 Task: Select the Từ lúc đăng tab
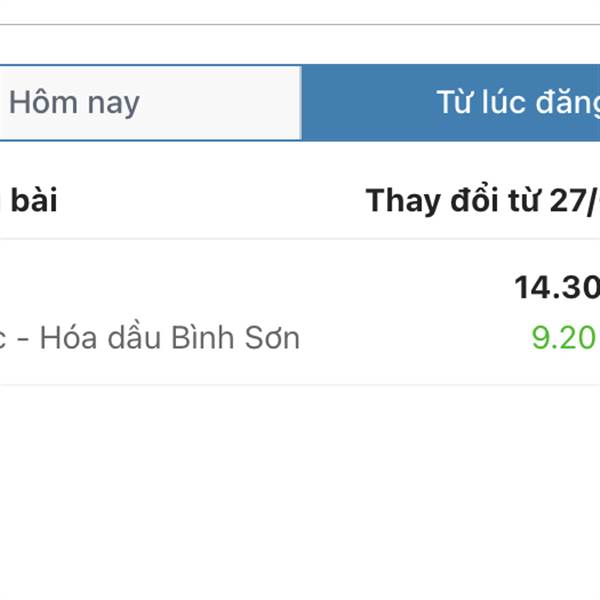pyautogui.click(x=451, y=103)
